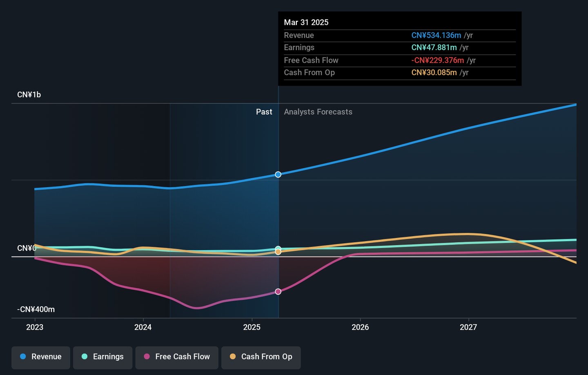Click the 2026 x-axis label
This screenshot has height=375, width=588.
(x=360, y=327)
